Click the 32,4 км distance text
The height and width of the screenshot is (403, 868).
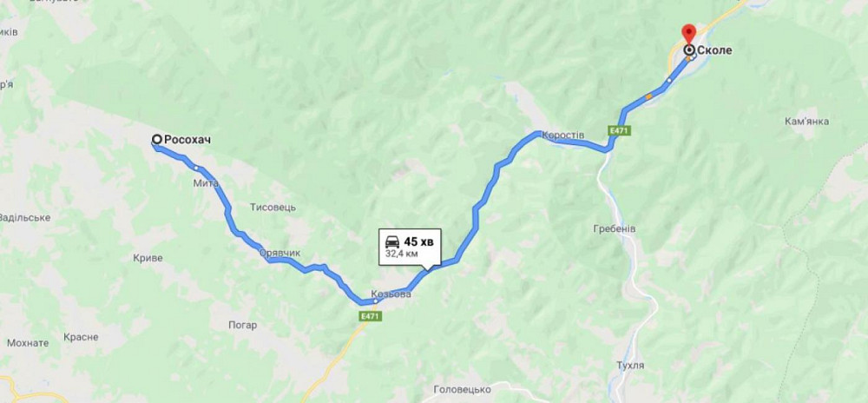click(x=401, y=254)
